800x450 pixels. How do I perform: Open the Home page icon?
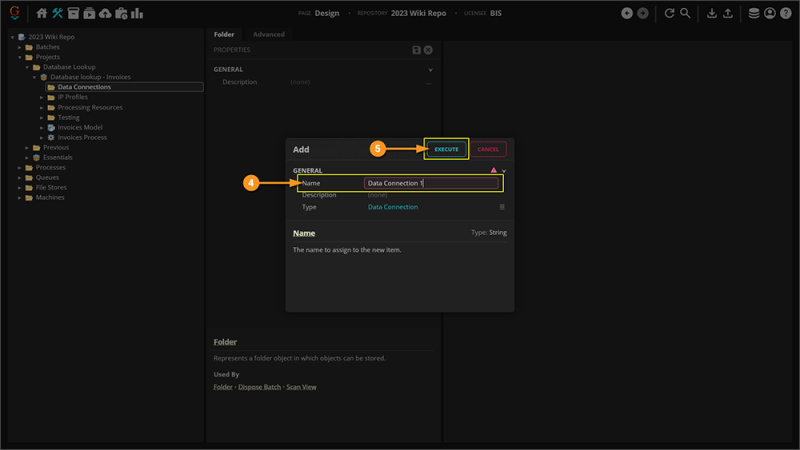pyautogui.click(x=41, y=14)
